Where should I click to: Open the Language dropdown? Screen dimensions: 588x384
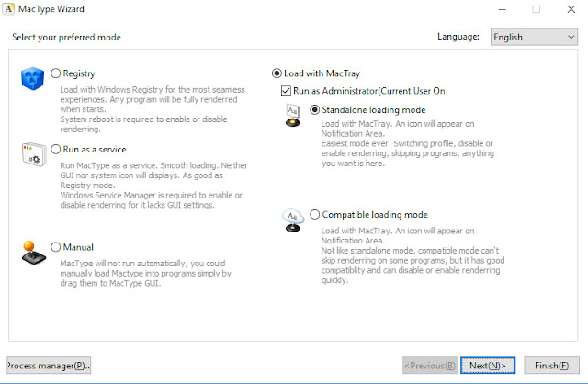pyautogui.click(x=534, y=37)
